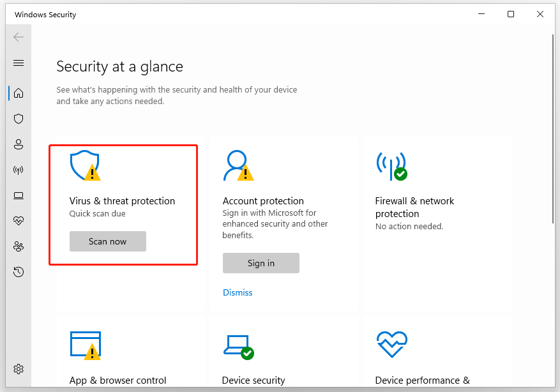Click the Firewall antenna icon with green check
The width and height of the screenshot is (560, 392).
392,166
